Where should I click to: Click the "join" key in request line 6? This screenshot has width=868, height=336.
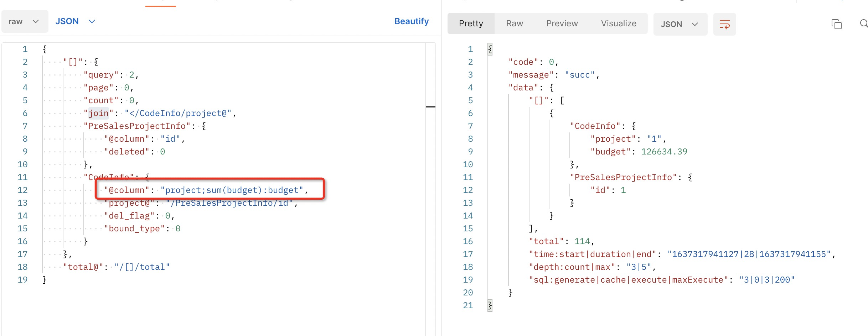click(x=98, y=113)
